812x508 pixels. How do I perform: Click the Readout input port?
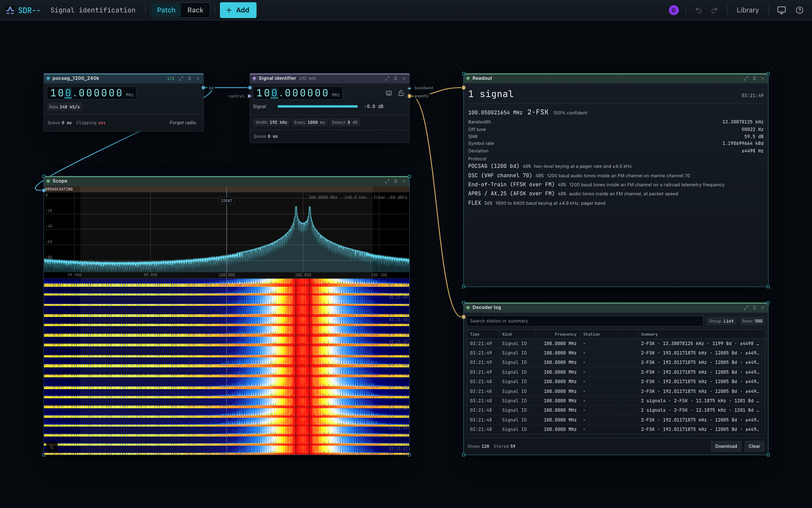pyautogui.click(x=464, y=88)
